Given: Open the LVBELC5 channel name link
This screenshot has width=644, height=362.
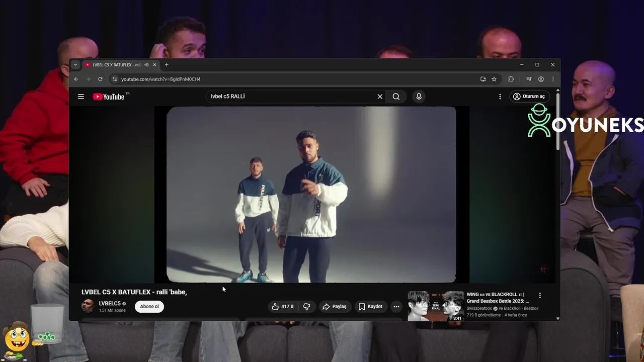Looking at the screenshot, I should point(110,304).
